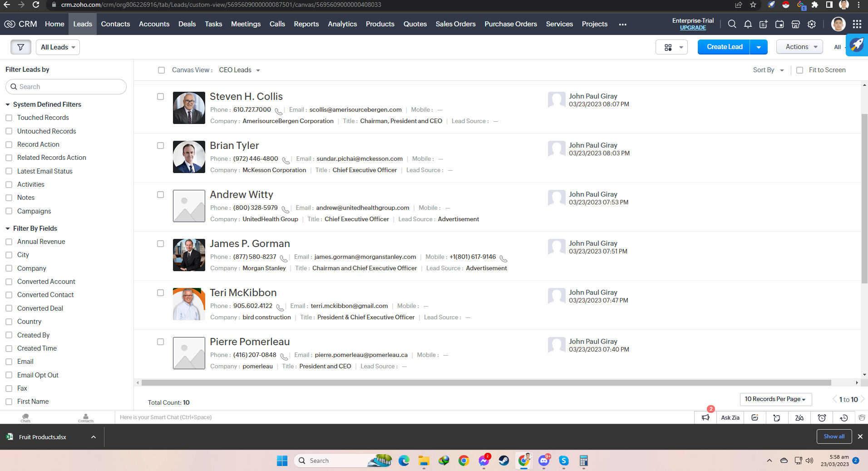Viewport: 868px width, 471px height.
Task: Check the Teri McKibbon lead checkbox
Action: (x=160, y=293)
